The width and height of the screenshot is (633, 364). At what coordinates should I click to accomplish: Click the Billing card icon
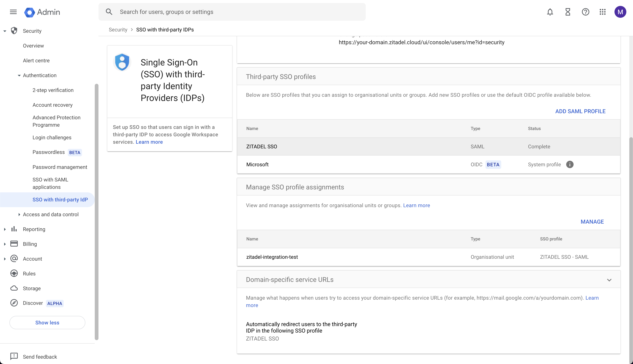[14, 244]
